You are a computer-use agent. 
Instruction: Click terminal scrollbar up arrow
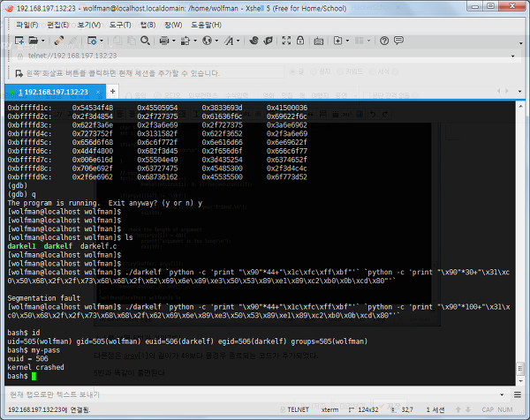520,107
